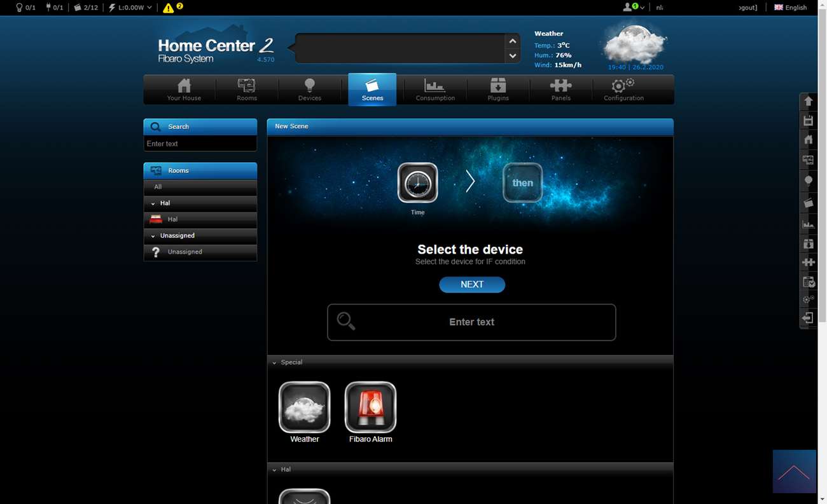
Task: Select the Weather device icon
Action: pos(304,407)
